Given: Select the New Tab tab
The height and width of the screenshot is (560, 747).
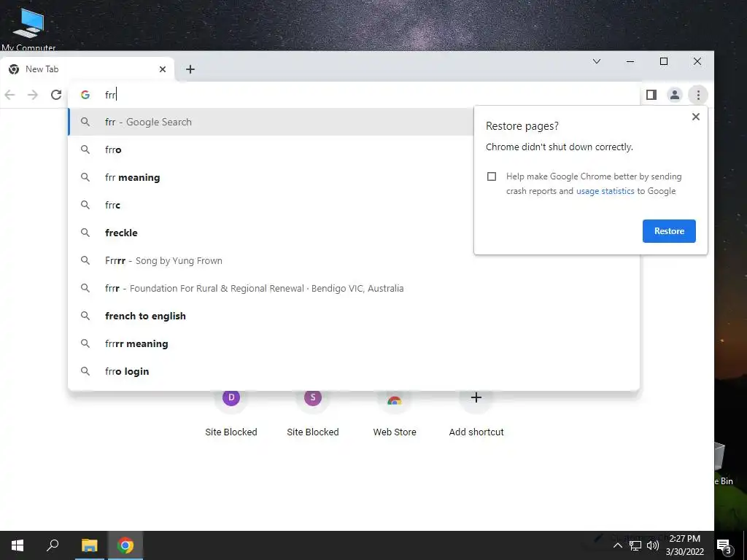Looking at the screenshot, I should pyautogui.click(x=88, y=69).
